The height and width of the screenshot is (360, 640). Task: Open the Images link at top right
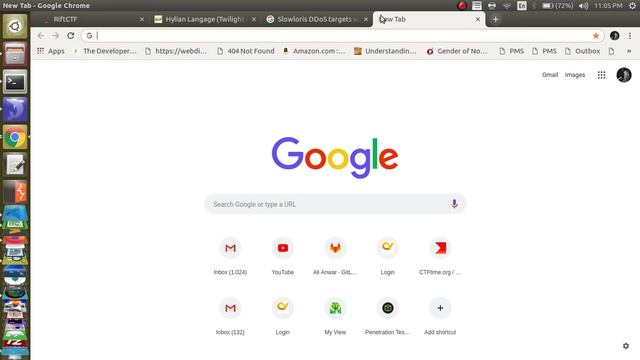[575, 75]
